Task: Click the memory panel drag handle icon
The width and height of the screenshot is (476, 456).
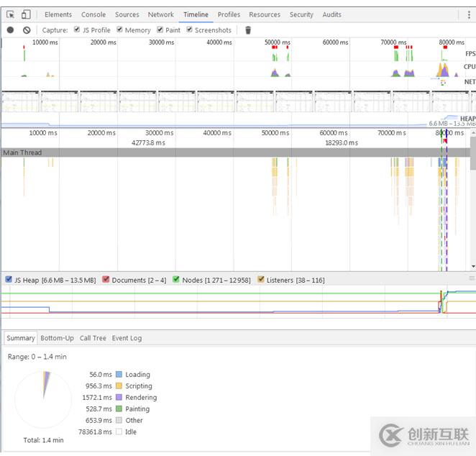Action: coord(472,278)
